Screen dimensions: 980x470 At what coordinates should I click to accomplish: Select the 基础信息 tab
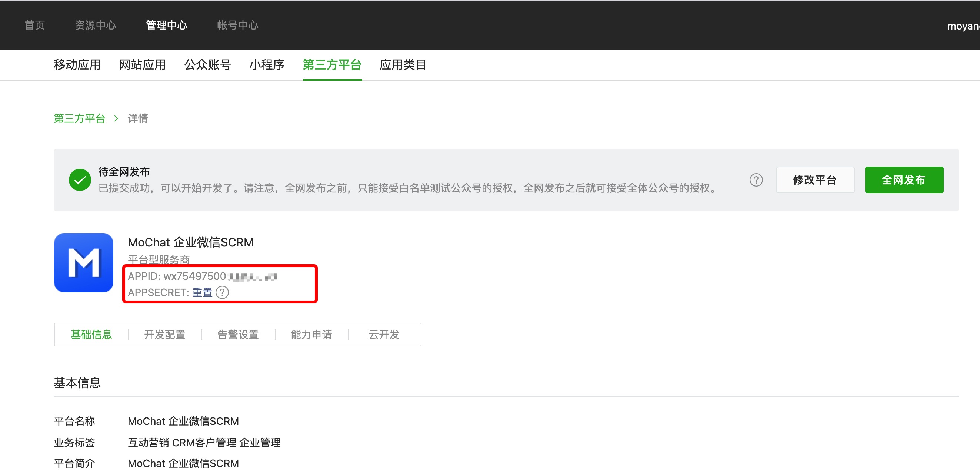point(91,335)
